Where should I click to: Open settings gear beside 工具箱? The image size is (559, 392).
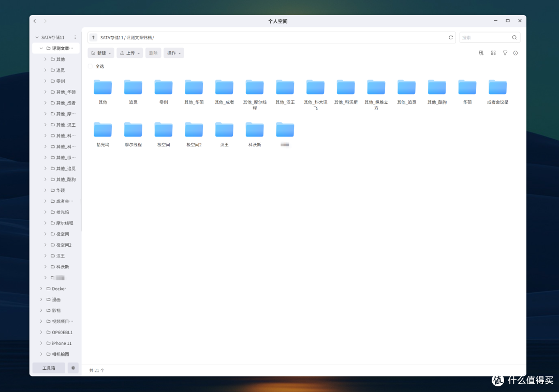click(73, 368)
